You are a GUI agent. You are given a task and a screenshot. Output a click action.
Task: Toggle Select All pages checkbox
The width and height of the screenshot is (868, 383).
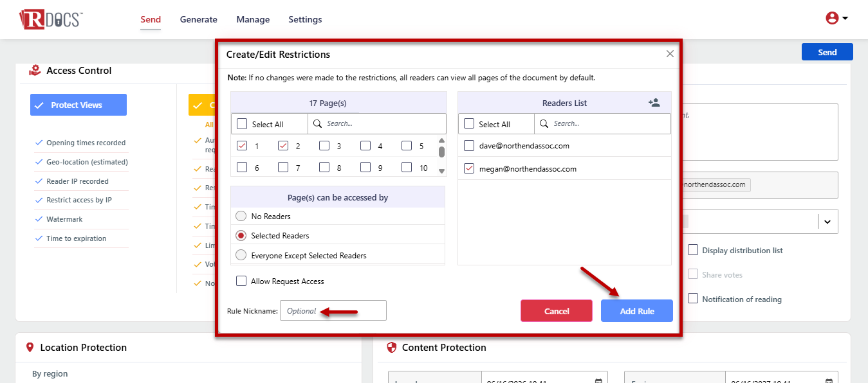pos(242,124)
